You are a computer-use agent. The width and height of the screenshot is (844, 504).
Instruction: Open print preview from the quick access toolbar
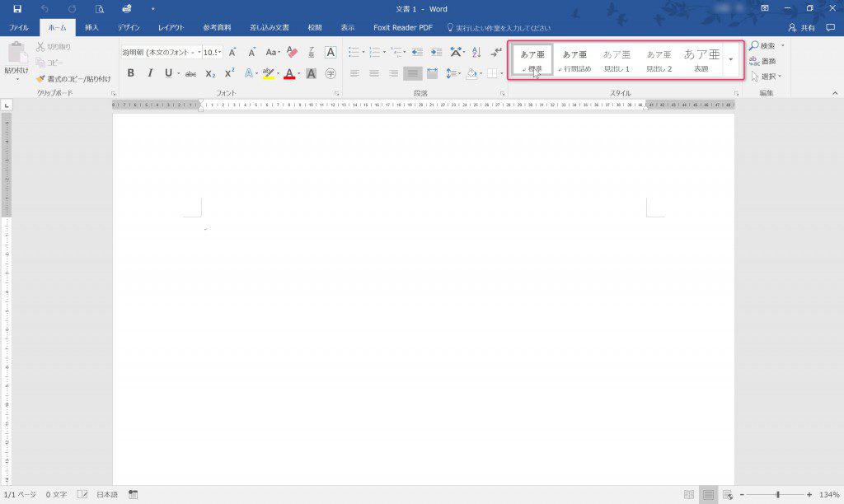coord(100,8)
